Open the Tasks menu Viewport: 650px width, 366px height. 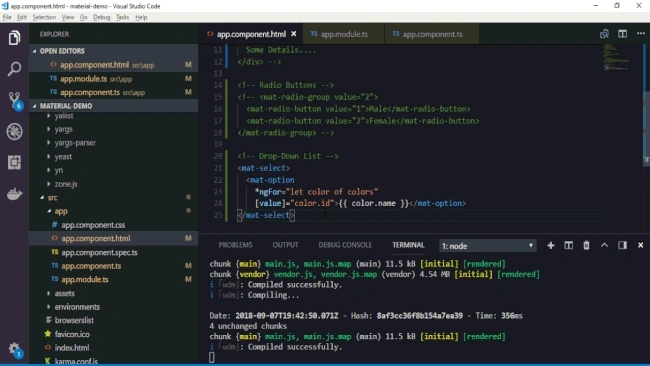122,17
